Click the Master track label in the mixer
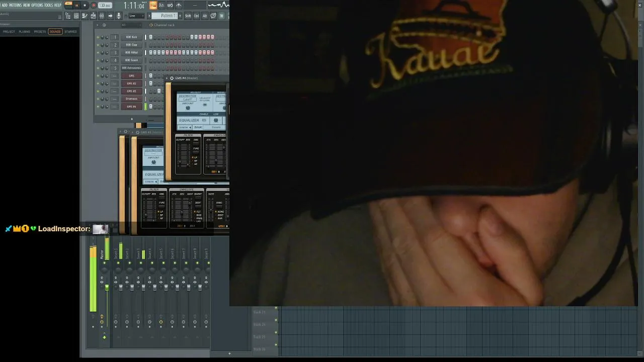Screen dimensions: 644x362 click(x=102, y=254)
